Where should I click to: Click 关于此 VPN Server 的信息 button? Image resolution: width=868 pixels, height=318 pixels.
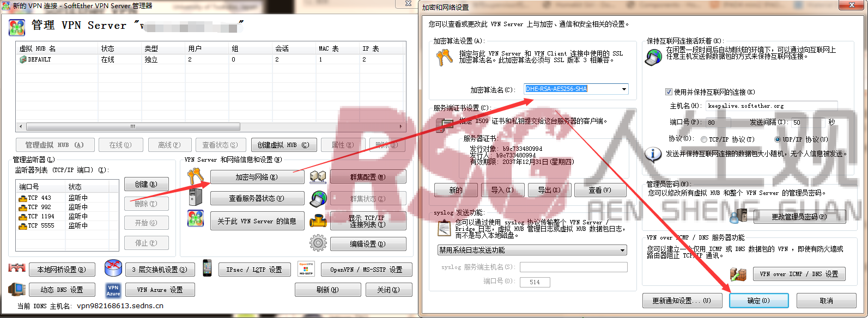257,221
